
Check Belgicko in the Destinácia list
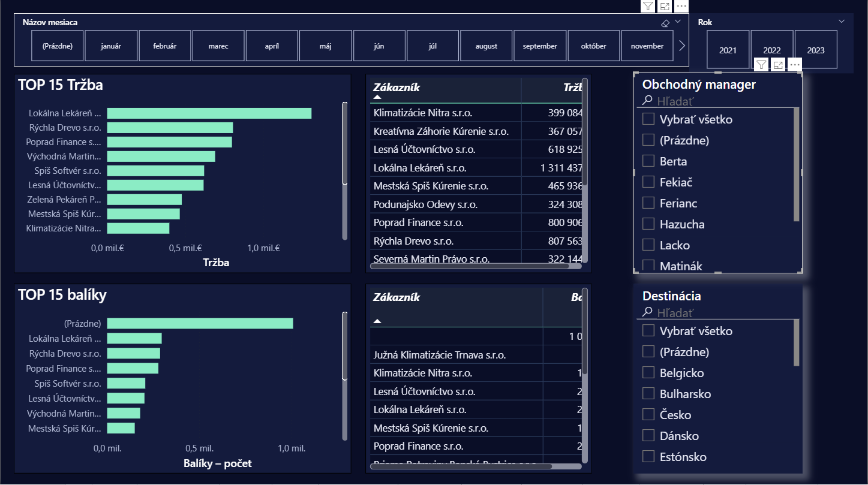(x=648, y=372)
